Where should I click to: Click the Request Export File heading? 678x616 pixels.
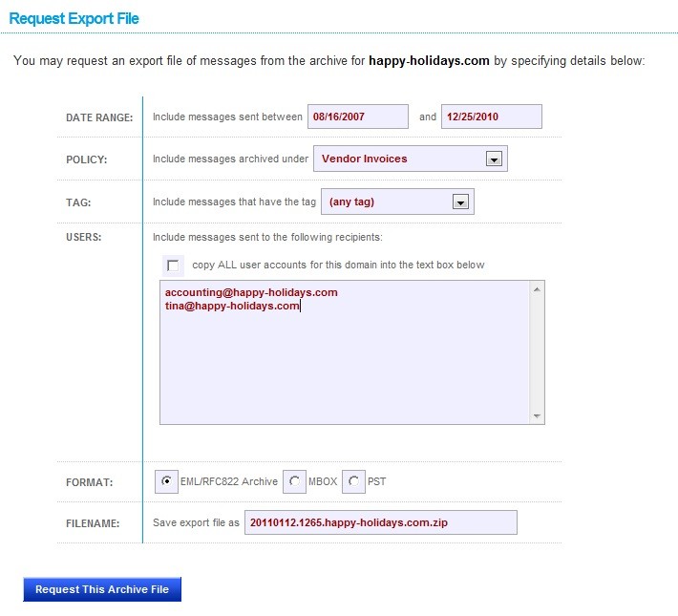click(74, 18)
